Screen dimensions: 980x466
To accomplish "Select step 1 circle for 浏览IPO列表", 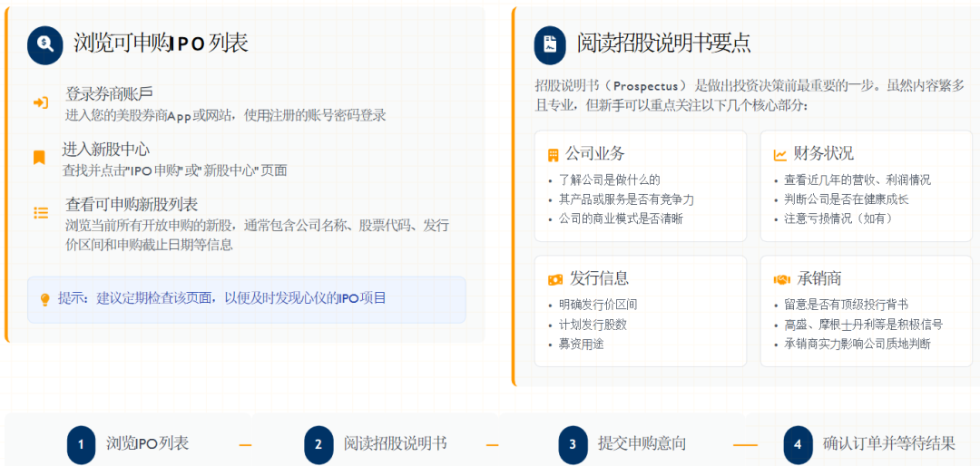I will coord(82,445).
